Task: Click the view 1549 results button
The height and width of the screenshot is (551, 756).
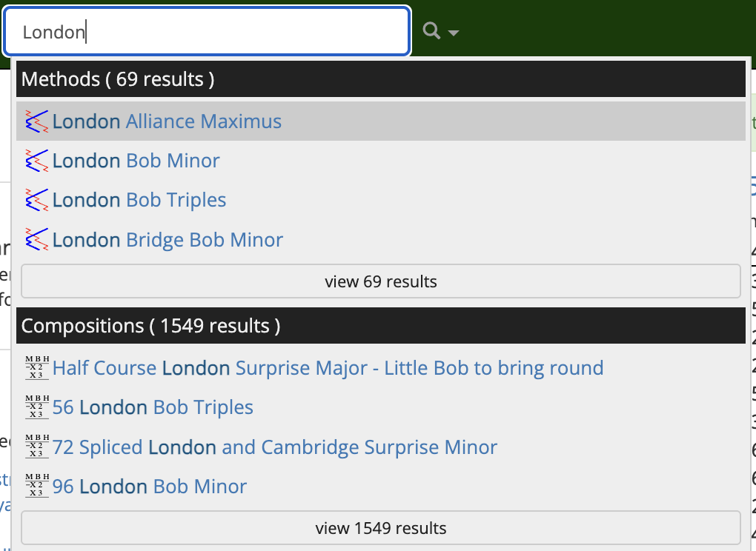Action: pos(380,527)
